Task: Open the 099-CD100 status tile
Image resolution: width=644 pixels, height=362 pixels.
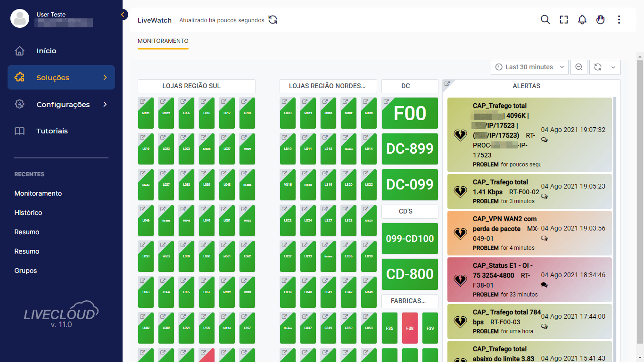Action: 410,239
